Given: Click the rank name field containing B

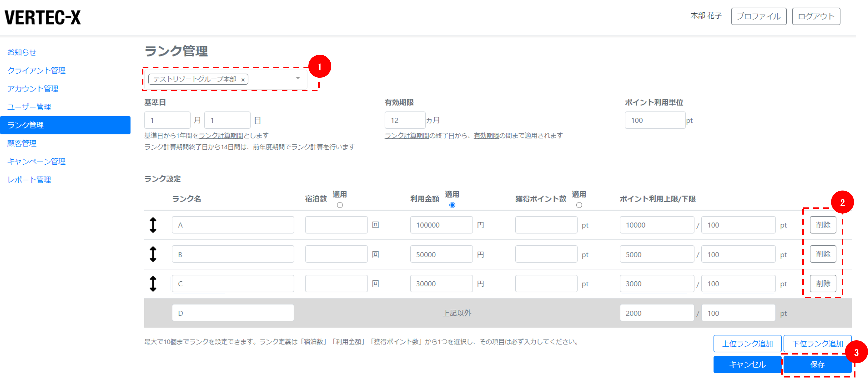Looking at the screenshot, I should [x=233, y=254].
